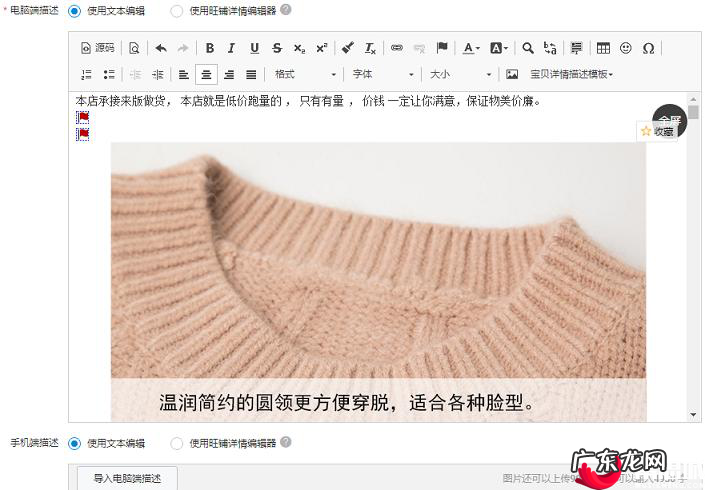Decrease the text indent
The width and height of the screenshot is (705, 490).
[135, 74]
